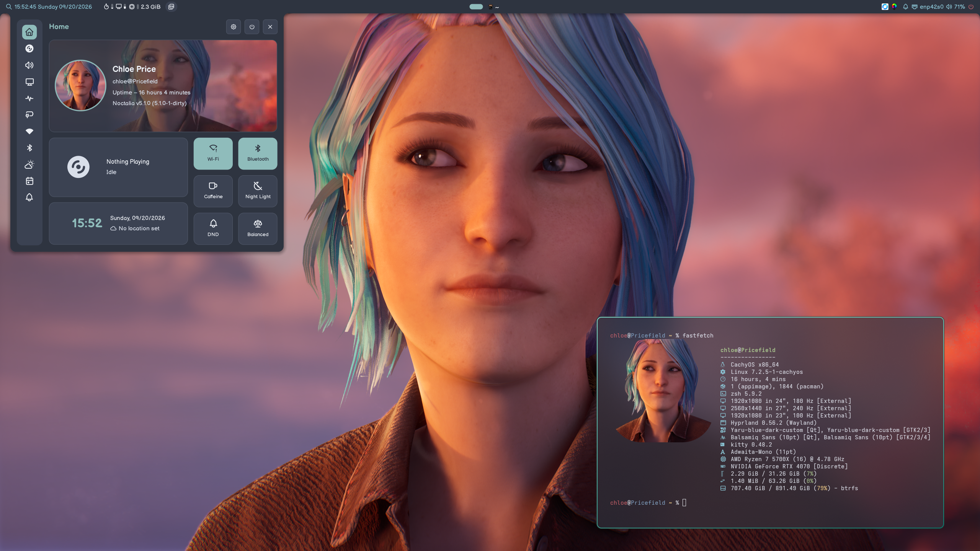Click 'Noctalia v5.1.0' version text

point(149,103)
